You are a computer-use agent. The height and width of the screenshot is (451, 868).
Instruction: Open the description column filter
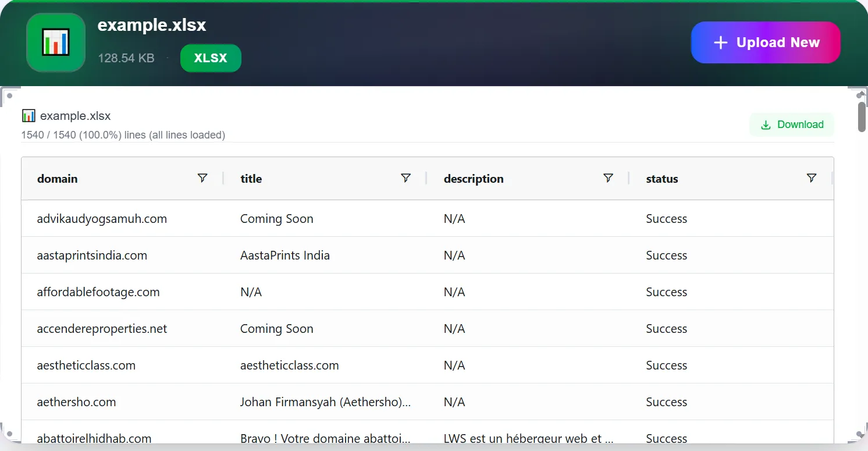pos(608,178)
